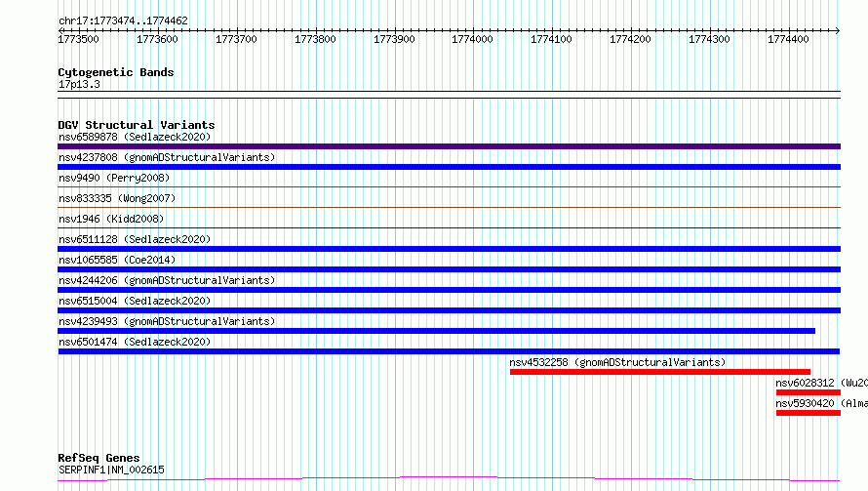Click the red nsv6028312 variant bar
Viewport: 868px width, 491px height.
point(809,392)
